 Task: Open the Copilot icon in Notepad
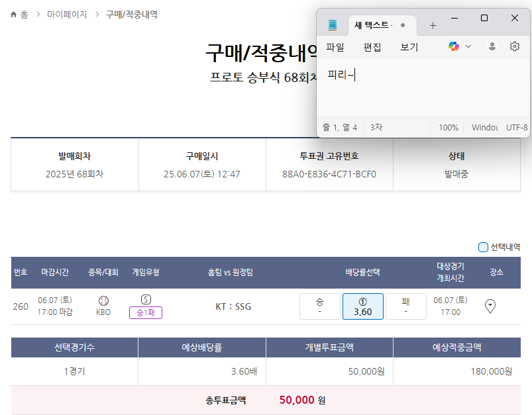pyautogui.click(x=453, y=46)
